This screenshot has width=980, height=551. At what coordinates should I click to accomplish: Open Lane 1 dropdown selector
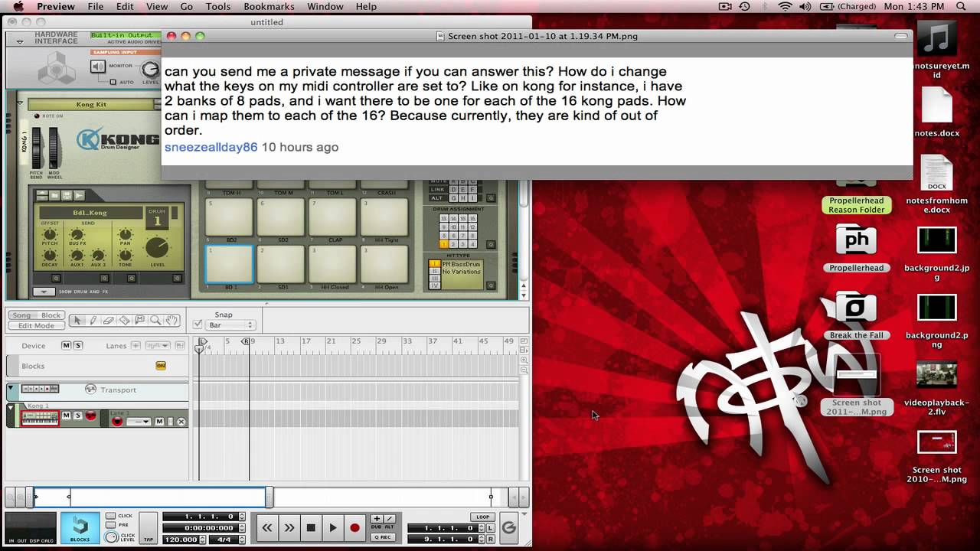click(139, 422)
